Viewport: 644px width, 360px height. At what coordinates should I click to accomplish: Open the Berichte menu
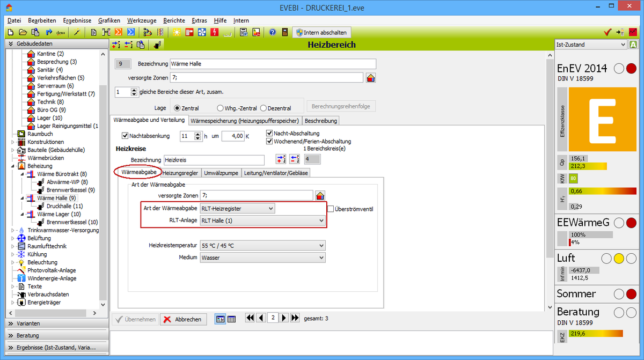(x=174, y=20)
